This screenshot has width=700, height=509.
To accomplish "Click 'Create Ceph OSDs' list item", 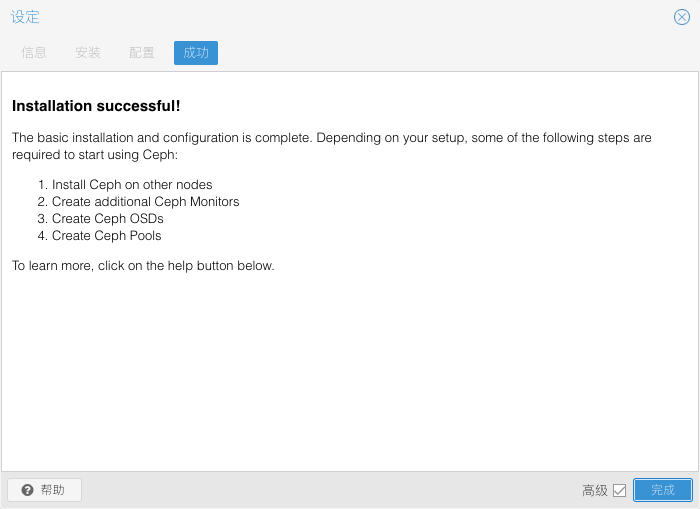I will click(108, 218).
